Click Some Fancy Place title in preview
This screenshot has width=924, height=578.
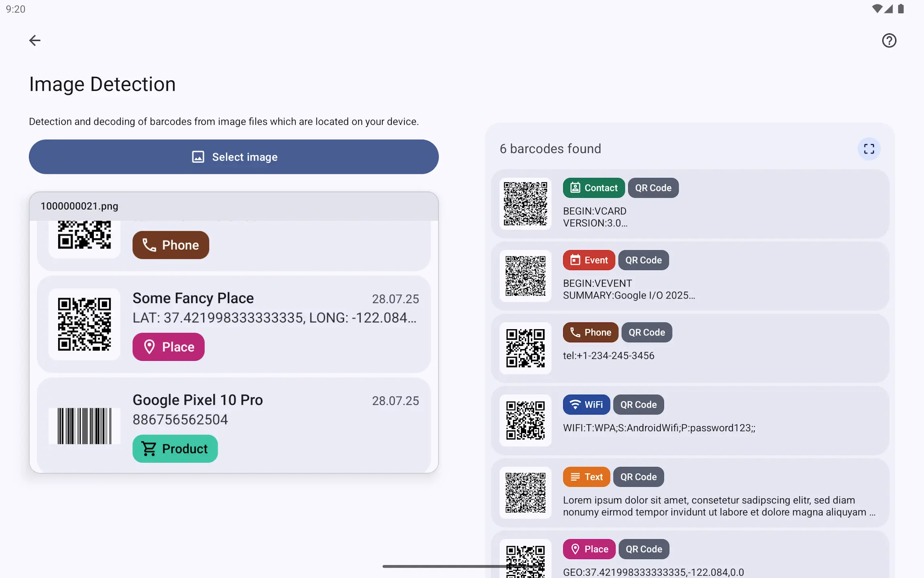coord(193,298)
